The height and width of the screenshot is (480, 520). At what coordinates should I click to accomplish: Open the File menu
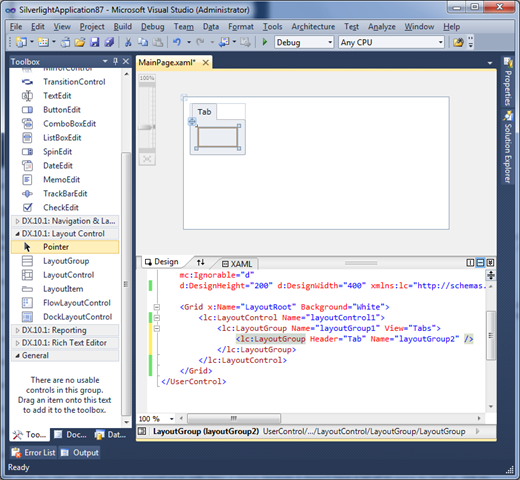(16, 27)
